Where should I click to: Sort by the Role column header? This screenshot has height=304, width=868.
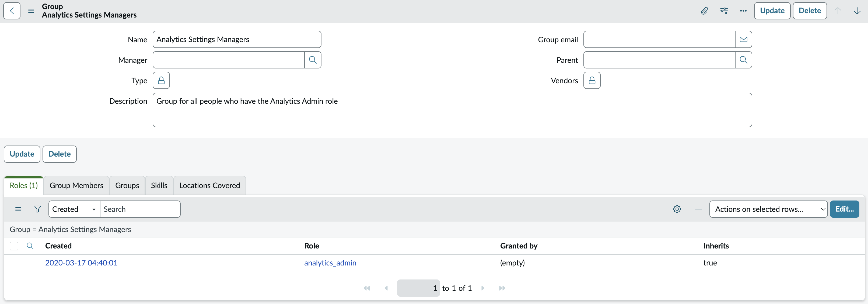[312, 246]
